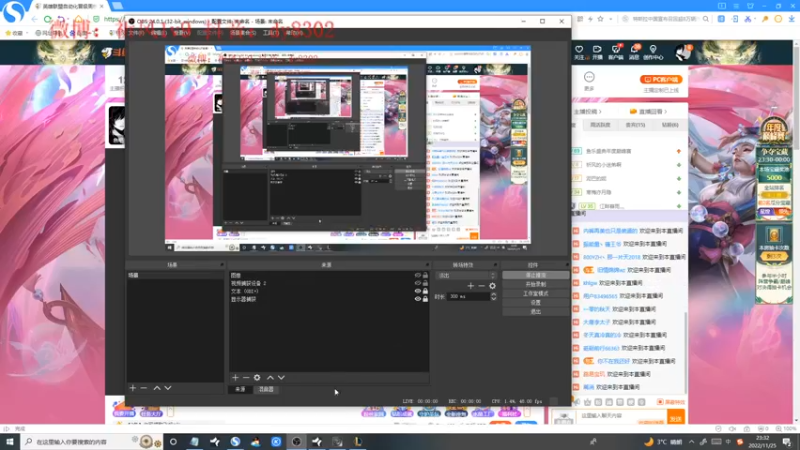
Task: Open the 消息 notifications icon
Action: pyautogui.click(x=634, y=49)
